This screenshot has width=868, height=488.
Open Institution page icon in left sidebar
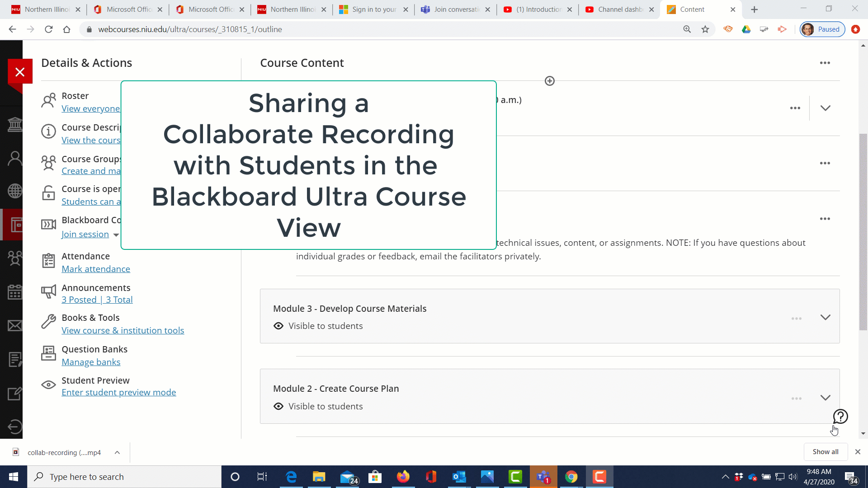(15, 124)
